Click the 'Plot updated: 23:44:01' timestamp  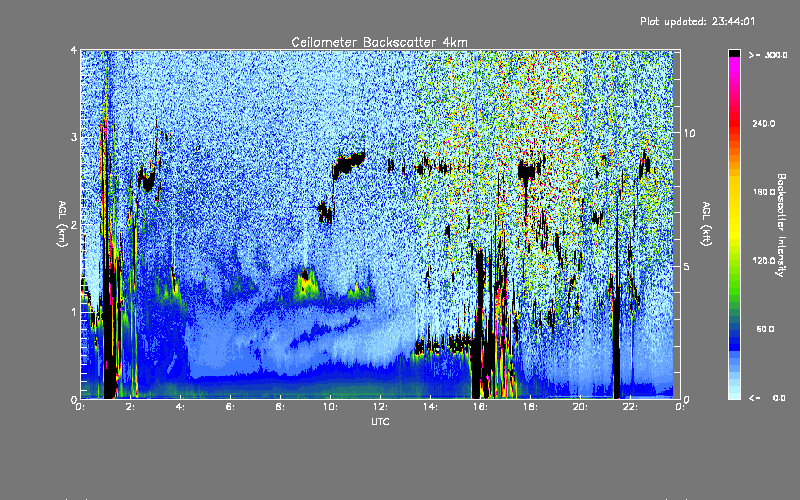pyautogui.click(x=697, y=21)
